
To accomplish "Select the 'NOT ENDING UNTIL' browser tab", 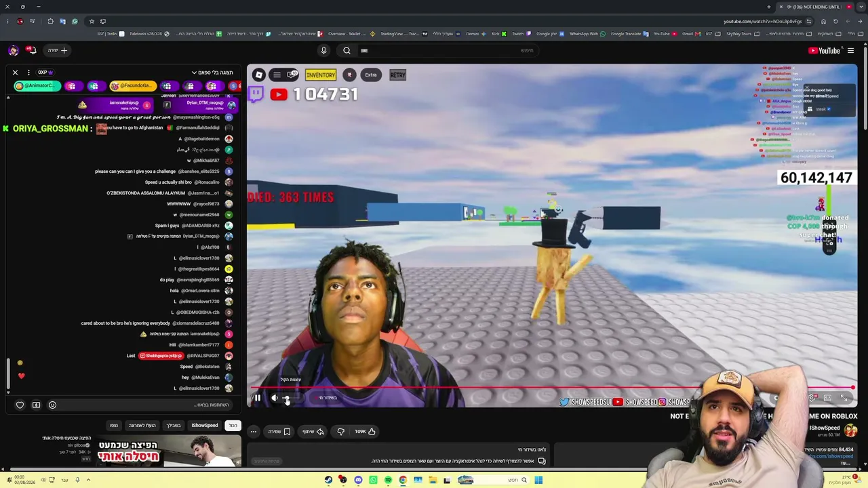I will pyautogui.click(x=815, y=7).
